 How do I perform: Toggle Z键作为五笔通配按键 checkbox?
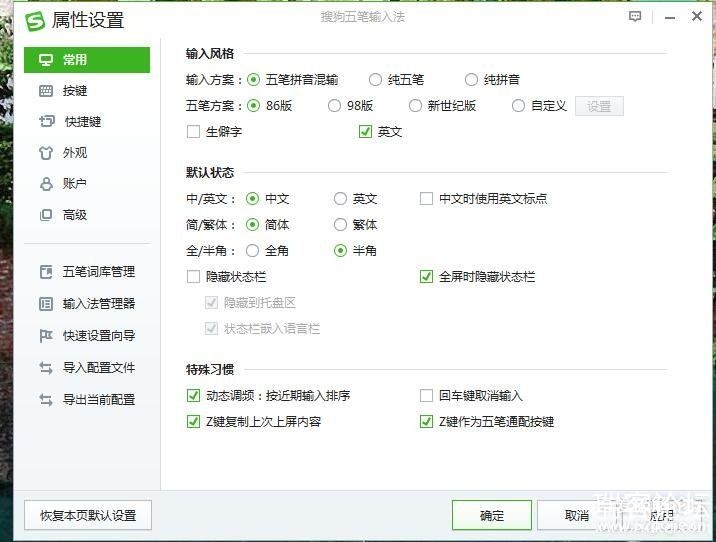426,421
